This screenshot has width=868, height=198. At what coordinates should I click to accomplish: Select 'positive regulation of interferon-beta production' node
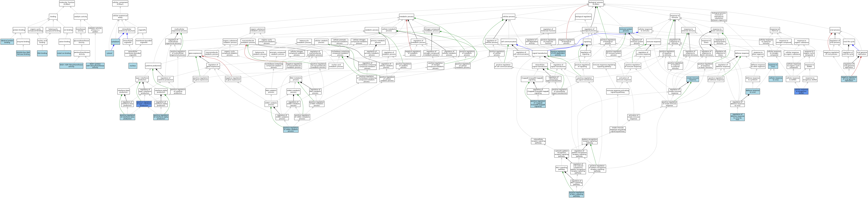pyautogui.click(x=127, y=117)
